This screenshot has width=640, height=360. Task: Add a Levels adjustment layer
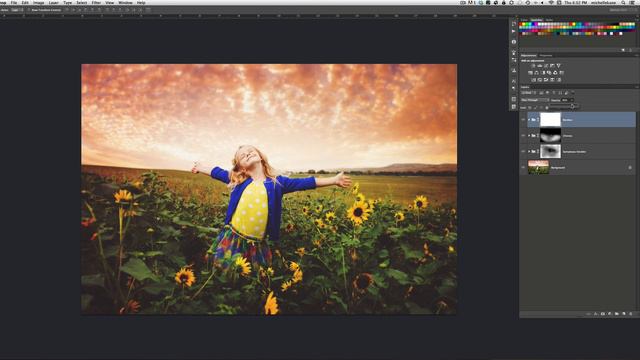coord(540,66)
